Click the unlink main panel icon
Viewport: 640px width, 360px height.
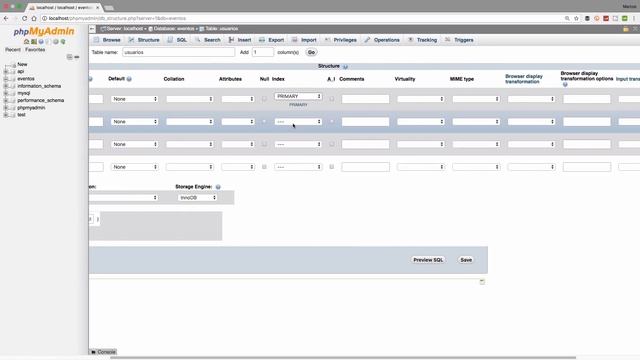coord(77,57)
